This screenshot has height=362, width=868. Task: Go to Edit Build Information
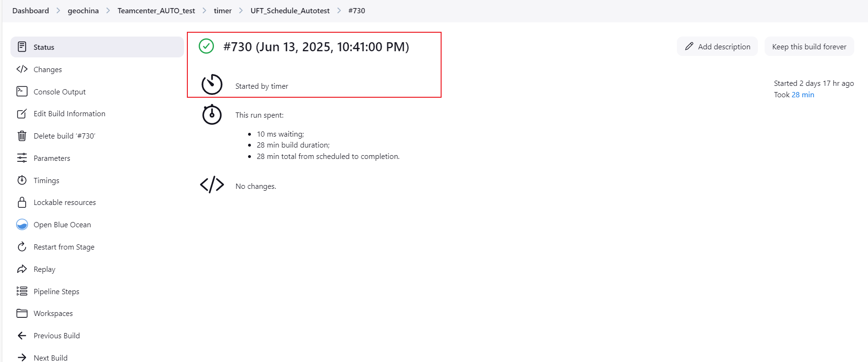[69, 113]
